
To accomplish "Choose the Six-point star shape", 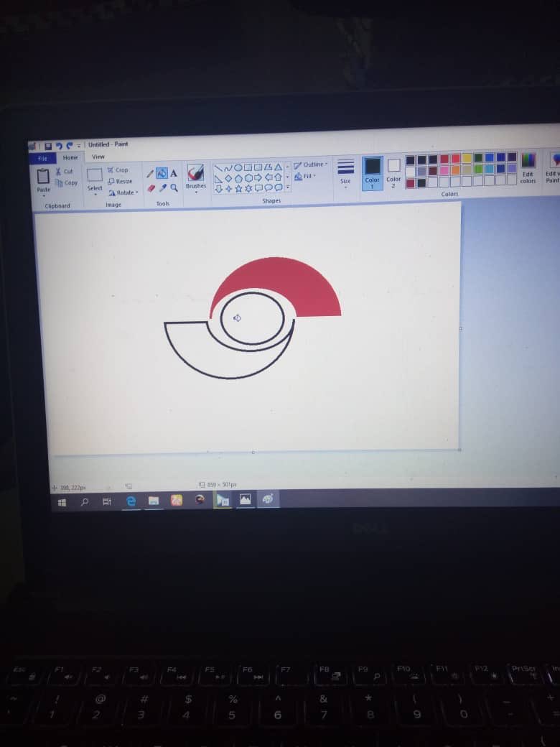I will tap(248, 188).
